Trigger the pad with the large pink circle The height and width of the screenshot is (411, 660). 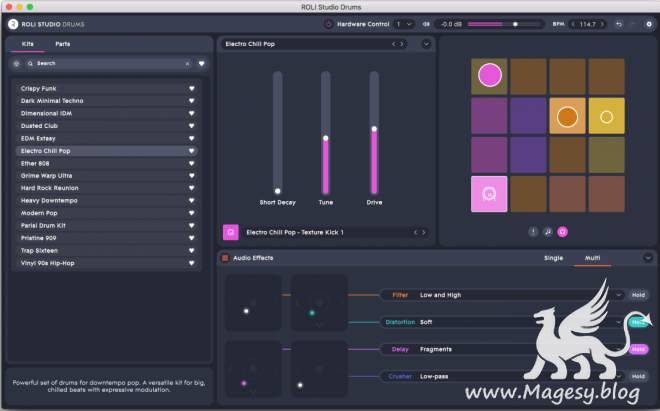click(489, 76)
